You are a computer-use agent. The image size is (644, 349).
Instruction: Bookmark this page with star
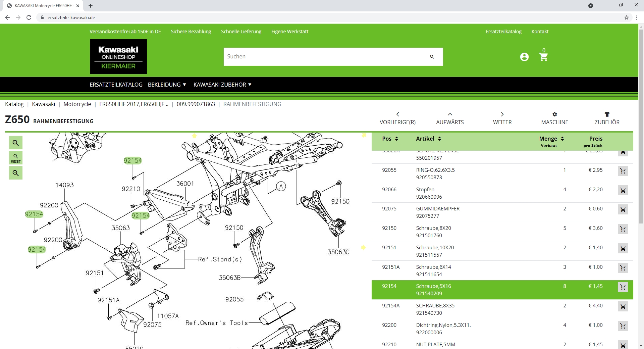coord(626,17)
